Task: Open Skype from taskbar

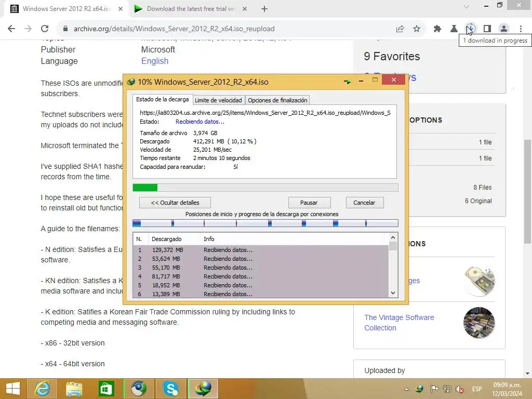Action: [x=170, y=389]
